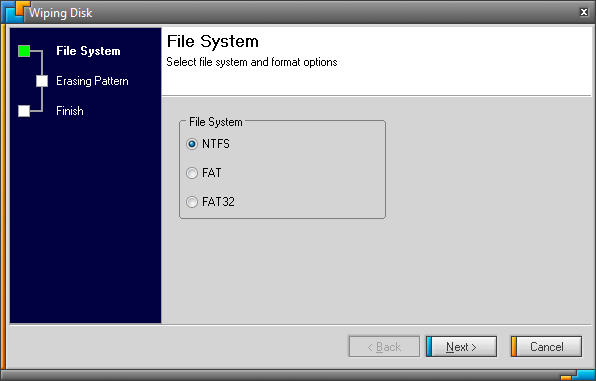Click the Next button
Image resolution: width=596 pixels, height=381 pixels.
(x=461, y=347)
